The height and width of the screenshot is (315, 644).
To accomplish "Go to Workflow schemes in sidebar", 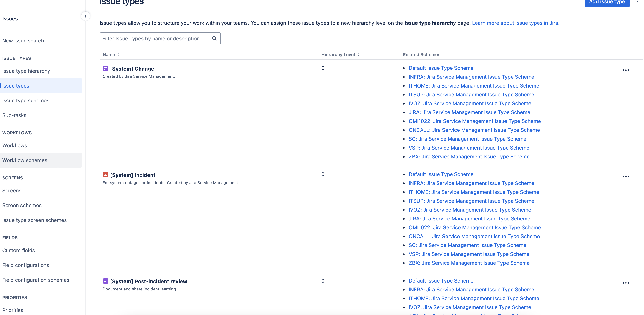I will click(x=25, y=160).
